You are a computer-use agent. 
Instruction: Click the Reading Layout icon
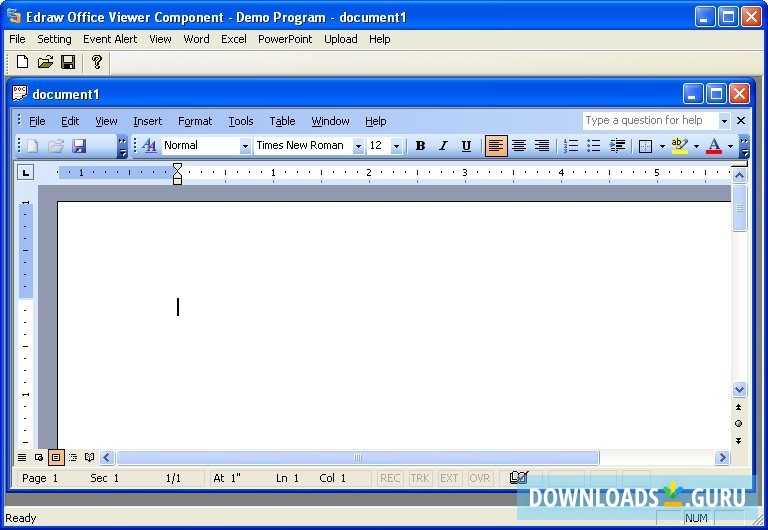coord(90,458)
